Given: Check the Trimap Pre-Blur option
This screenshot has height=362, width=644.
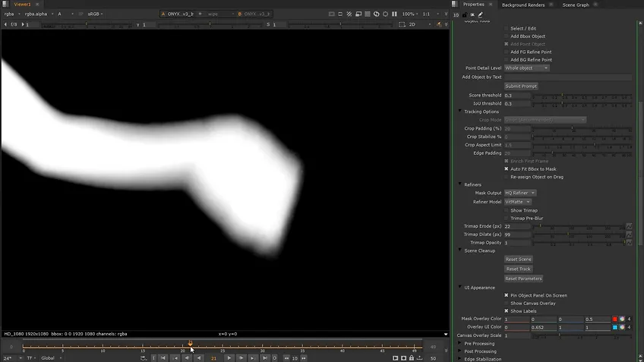Looking at the screenshot, I should coord(507,218).
